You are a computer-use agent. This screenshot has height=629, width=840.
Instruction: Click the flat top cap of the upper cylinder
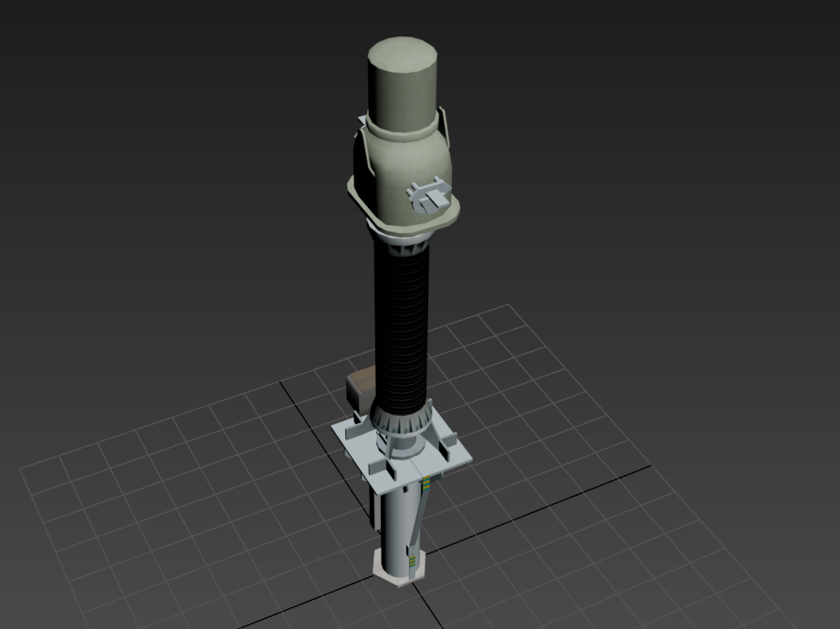(404, 55)
